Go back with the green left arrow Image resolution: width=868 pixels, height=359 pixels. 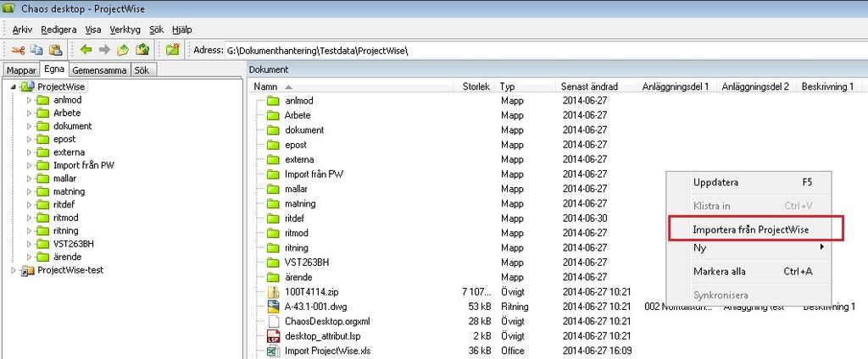[86, 50]
